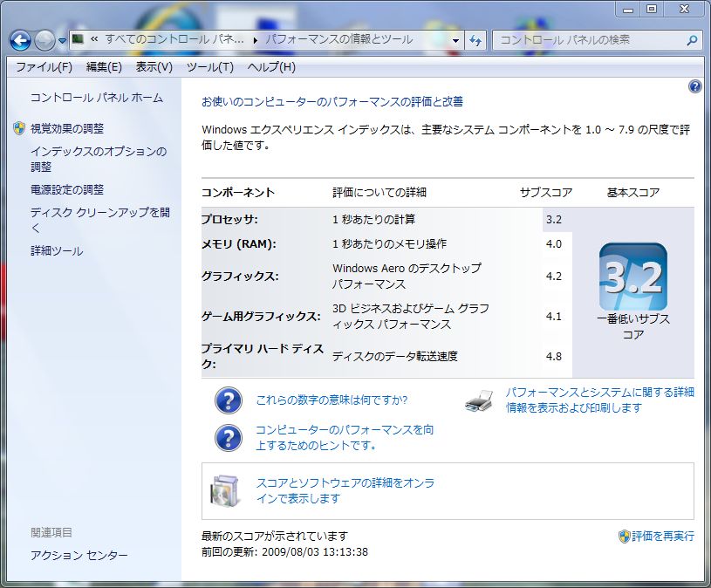Open the ツール(T) menu
711x588 pixels.
click(210, 67)
